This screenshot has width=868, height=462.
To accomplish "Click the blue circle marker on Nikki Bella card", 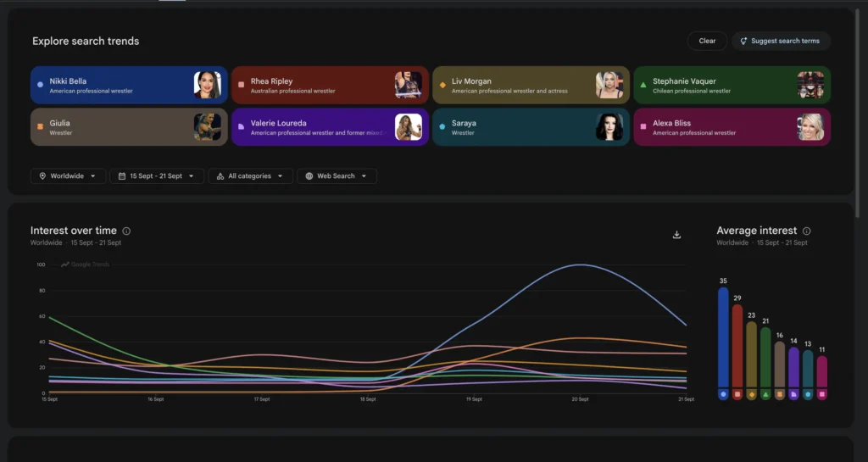I will click(40, 85).
